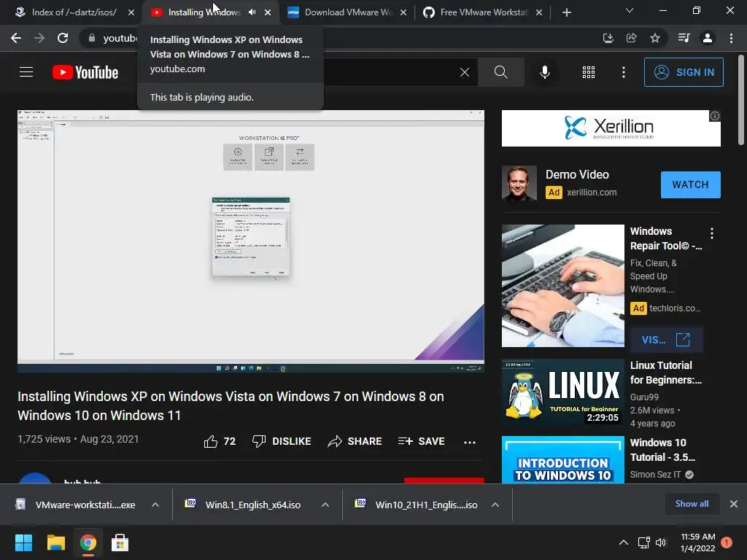Like the video with thumbs up
This screenshot has height=560, width=747.
point(220,441)
